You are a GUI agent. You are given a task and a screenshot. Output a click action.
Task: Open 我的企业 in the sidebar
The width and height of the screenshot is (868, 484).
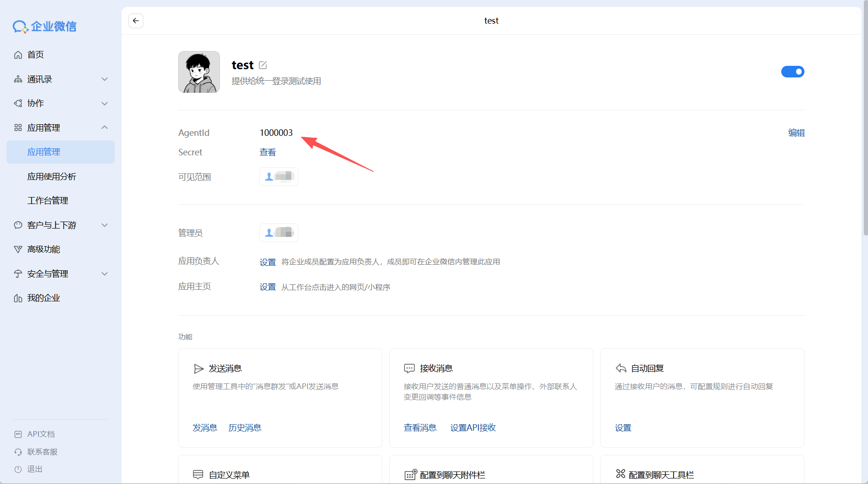[43, 298]
